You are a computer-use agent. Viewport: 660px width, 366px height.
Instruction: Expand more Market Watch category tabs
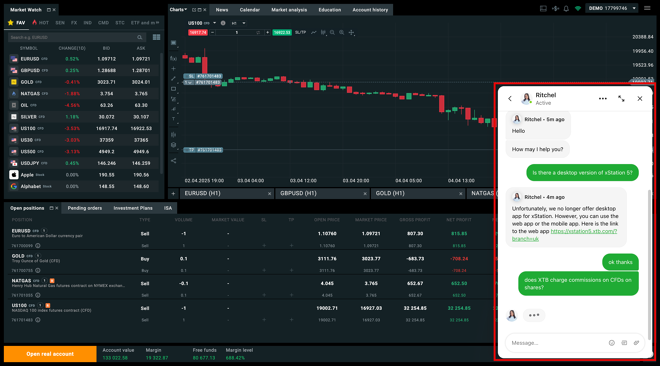(158, 23)
